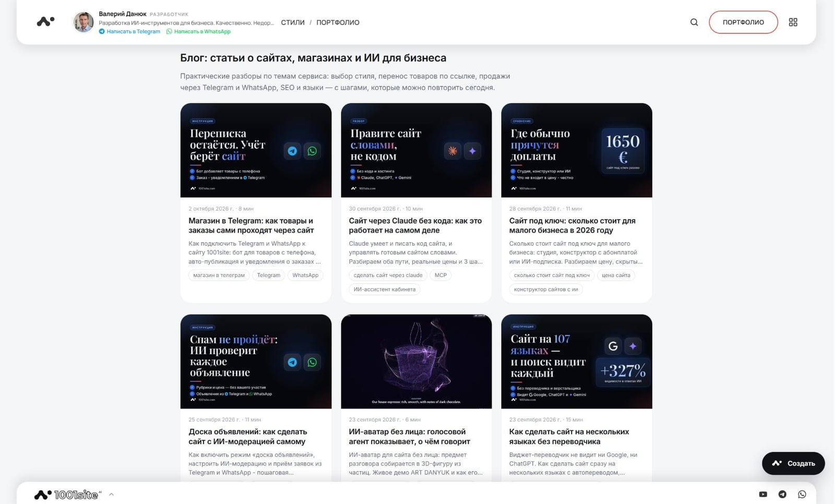Open the YouTube icon in footer bar

(x=763, y=494)
